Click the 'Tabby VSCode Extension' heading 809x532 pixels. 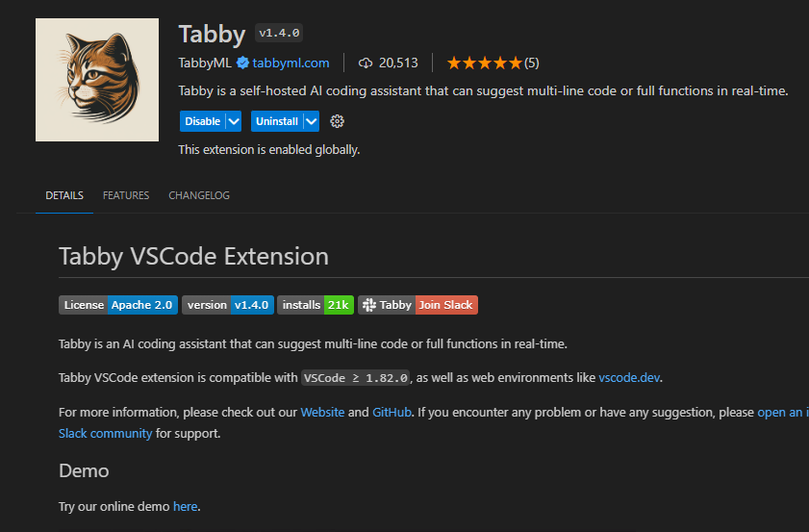pos(193,257)
